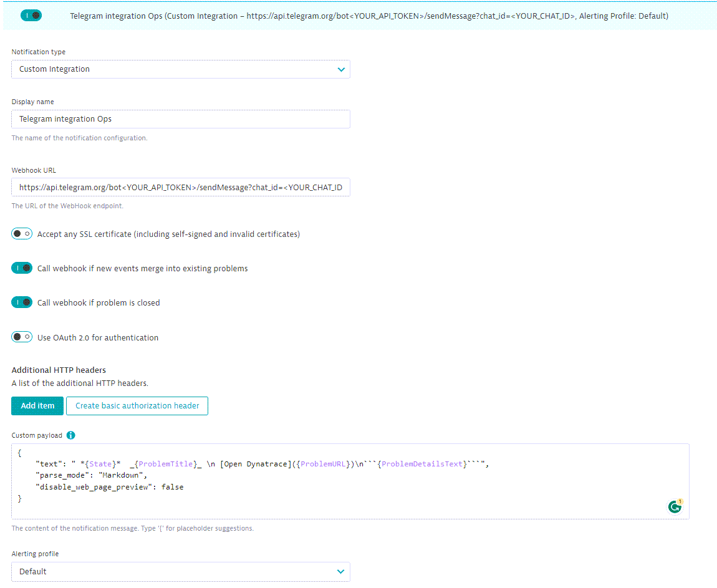This screenshot has width=717, height=588.
Task: Click the Display name input field
Action: tap(181, 118)
